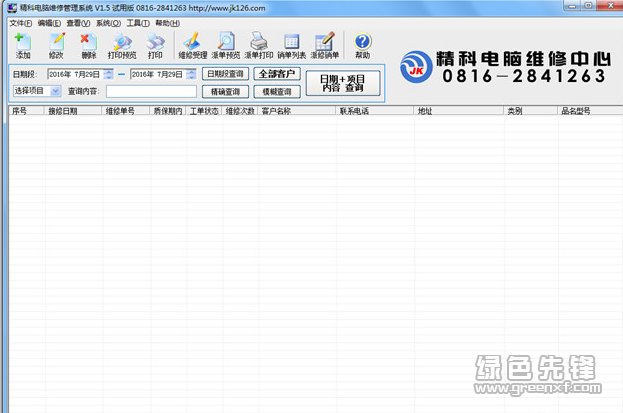Click the 联系电话 column header
623x413 pixels.
tap(374, 111)
